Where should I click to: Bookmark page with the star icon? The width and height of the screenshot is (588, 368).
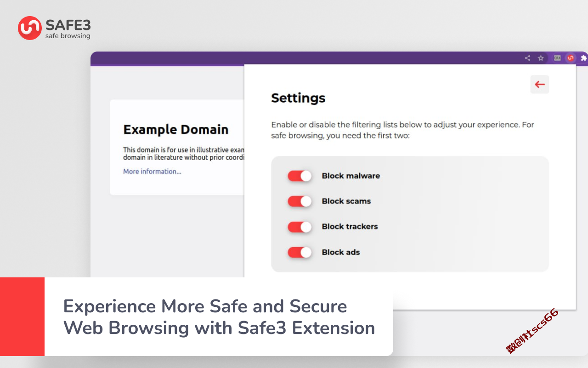click(x=541, y=58)
